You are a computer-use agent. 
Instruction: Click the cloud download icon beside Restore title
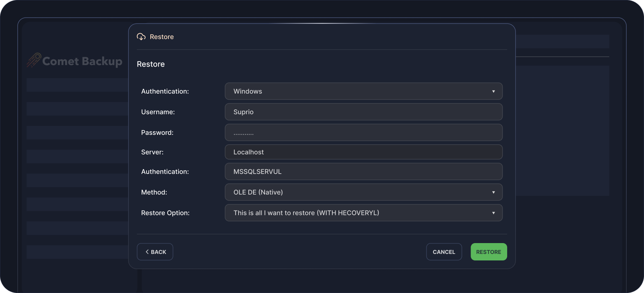pos(141,37)
